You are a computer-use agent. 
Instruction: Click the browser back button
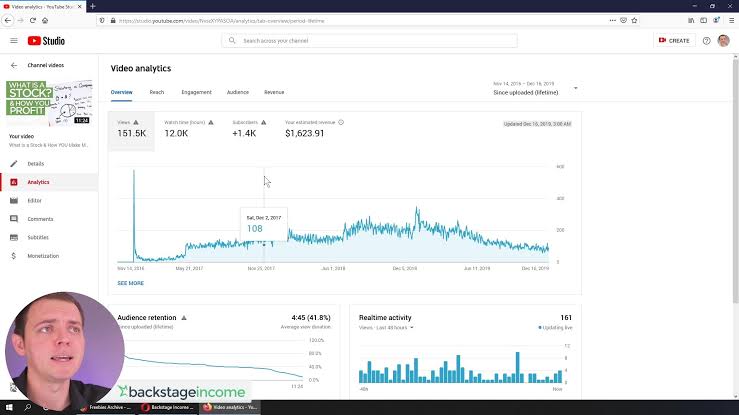pyautogui.click(x=8, y=21)
